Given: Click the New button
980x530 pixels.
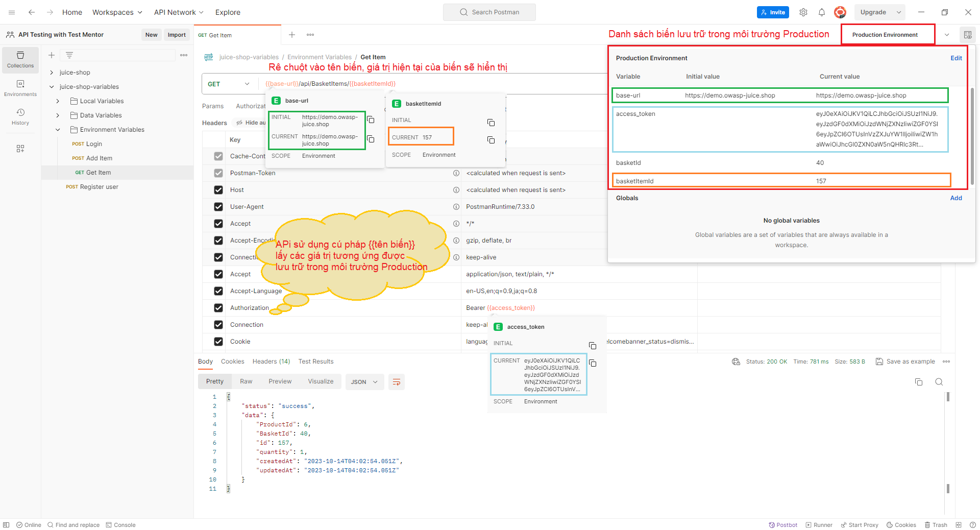Looking at the screenshot, I should [x=151, y=35].
